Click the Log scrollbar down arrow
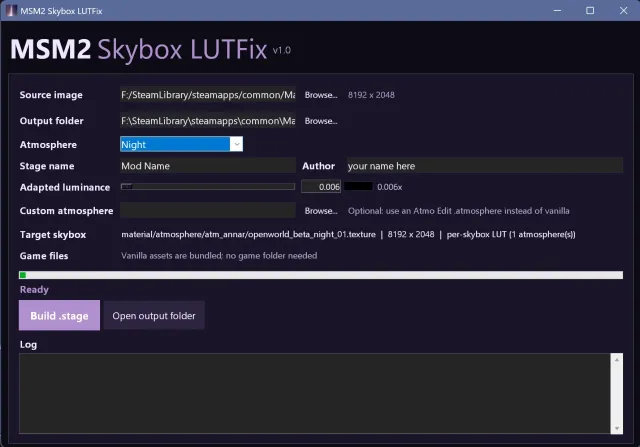Viewport: 640px width, 447px height. click(x=617, y=428)
